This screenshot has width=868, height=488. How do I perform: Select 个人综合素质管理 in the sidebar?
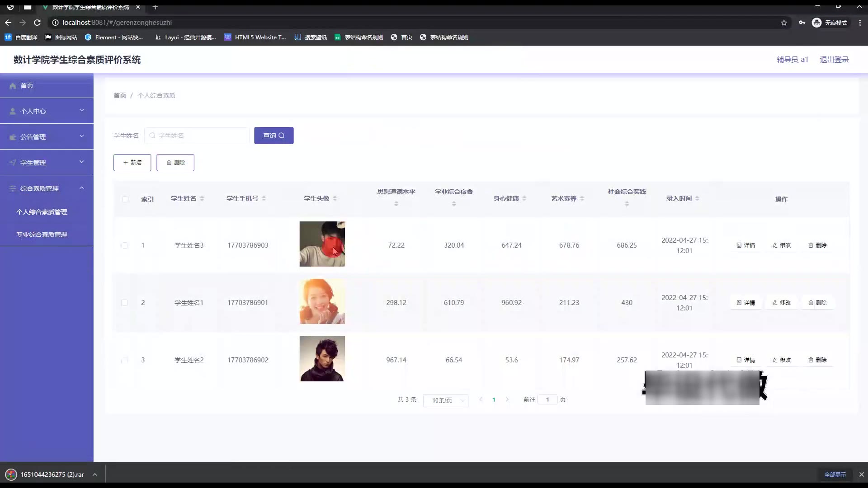click(42, 212)
